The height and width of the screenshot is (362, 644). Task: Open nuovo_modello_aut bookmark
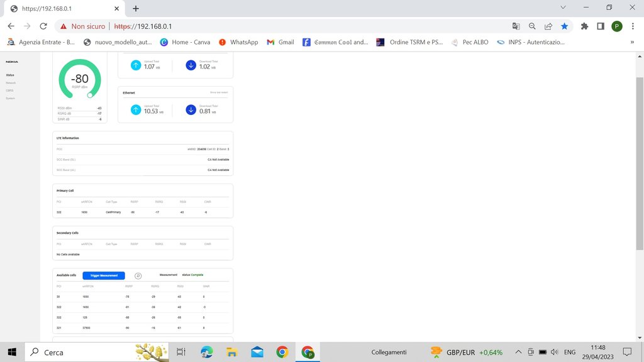click(118, 42)
